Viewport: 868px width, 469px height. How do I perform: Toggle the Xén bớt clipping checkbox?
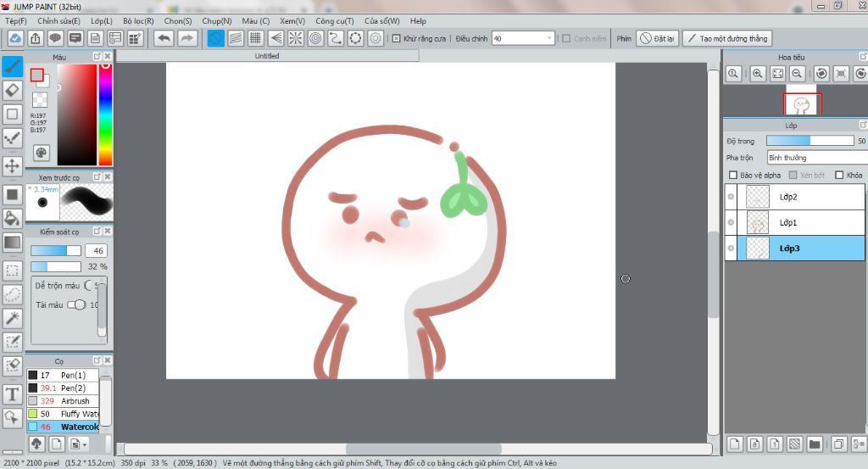point(793,175)
